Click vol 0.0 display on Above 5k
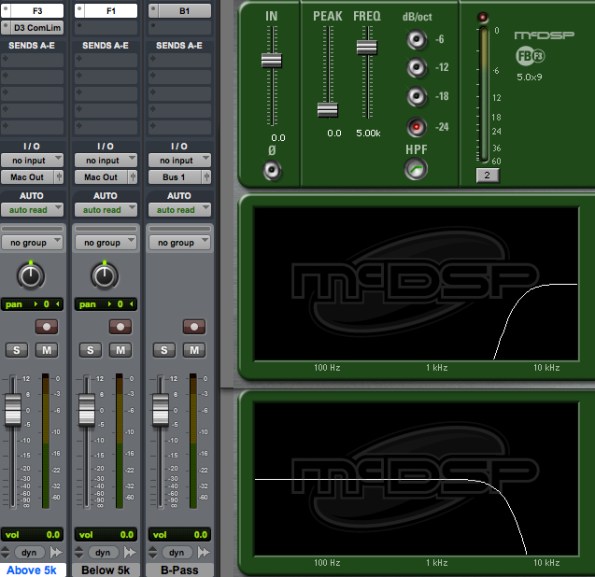This screenshot has height=577, width=595. (x=32, y=535)
